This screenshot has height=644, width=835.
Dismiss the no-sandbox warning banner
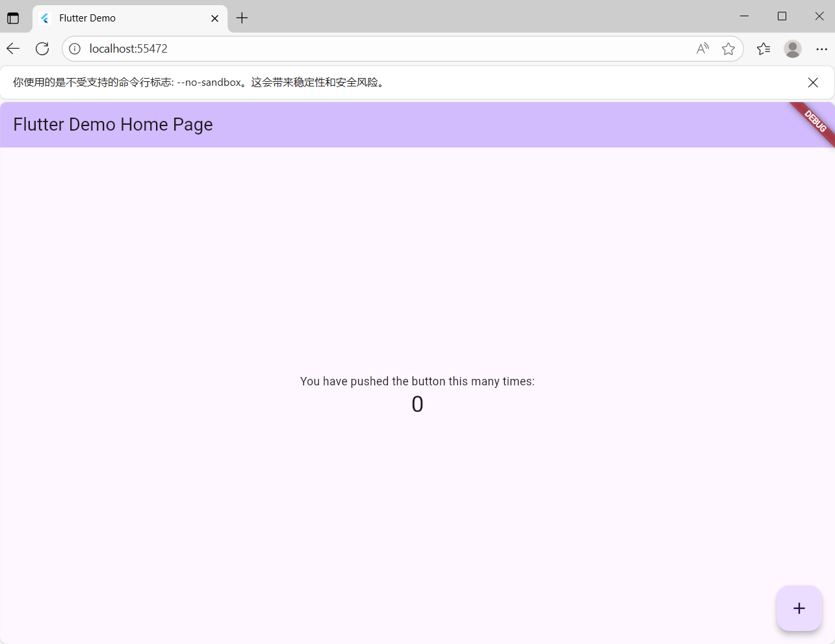pos(813,83)
